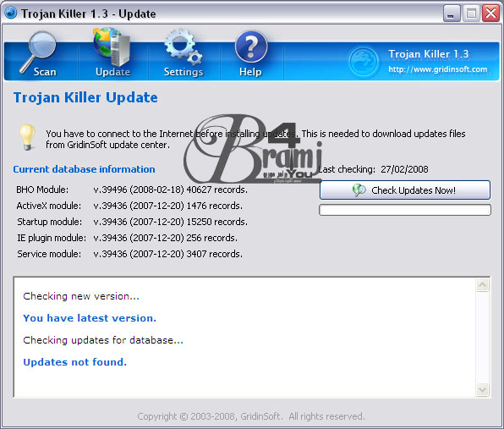Click the 'Trojan Killer 1.3' banner title

[429, 53]
